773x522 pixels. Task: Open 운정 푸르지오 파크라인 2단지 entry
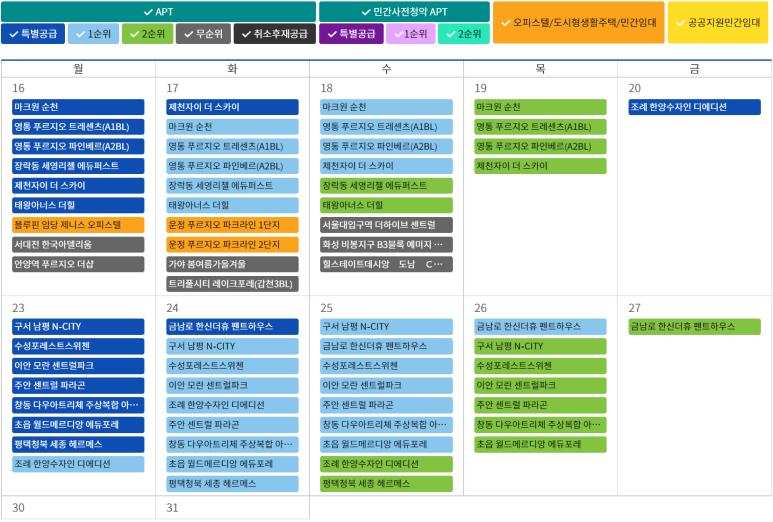[x=232, y=244]
